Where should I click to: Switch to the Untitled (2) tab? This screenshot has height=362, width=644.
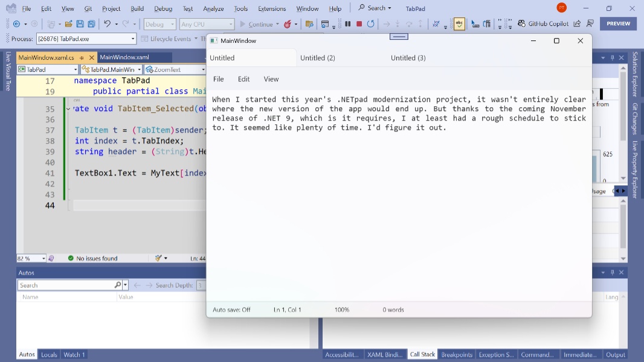(318, 57)
